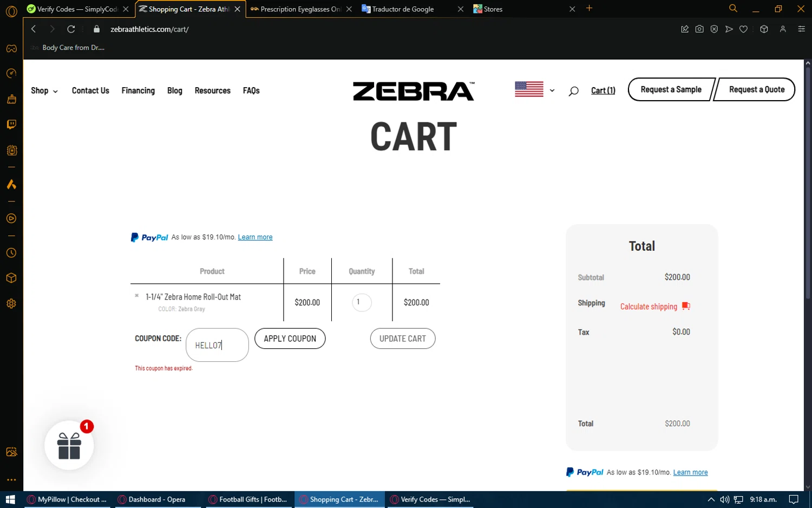Image resolution: width=812 pixels, height=508 pixels.
Task: Open Body Care from Dr bookmark
Action: 68,48
